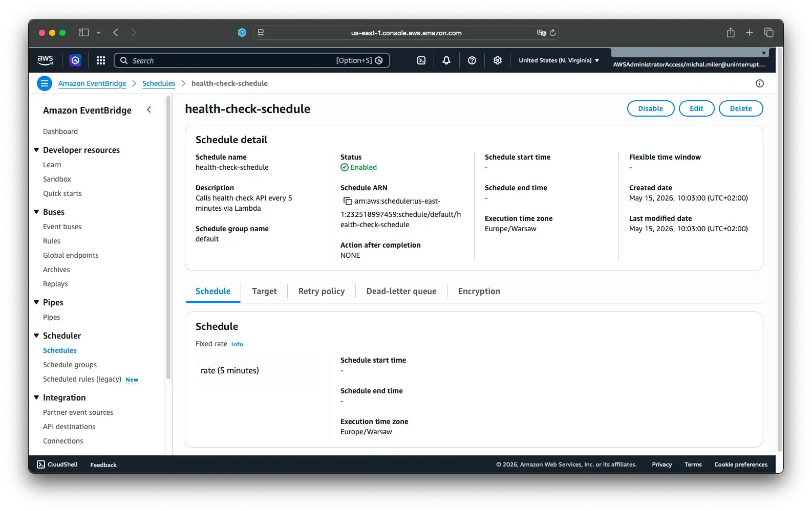812x511 pixels.
Task: Delete the health-check-schedule
Action: (741, 108)
